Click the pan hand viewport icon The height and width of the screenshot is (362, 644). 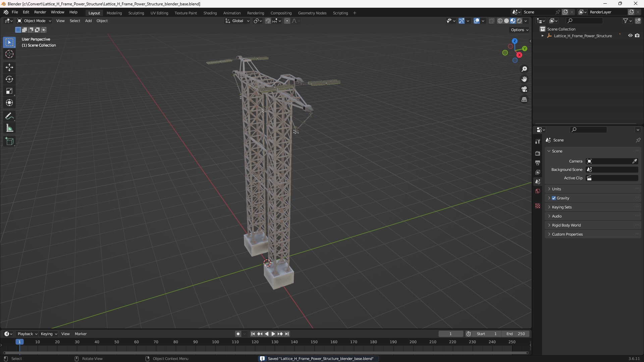tap(524, 79)
